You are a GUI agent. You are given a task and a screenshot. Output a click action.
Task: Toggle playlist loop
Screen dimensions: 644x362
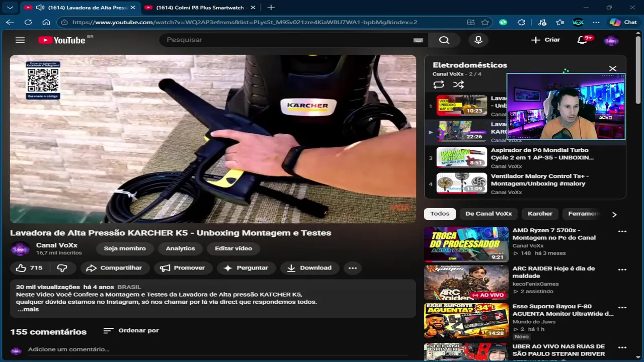click(x=439, y=85)
